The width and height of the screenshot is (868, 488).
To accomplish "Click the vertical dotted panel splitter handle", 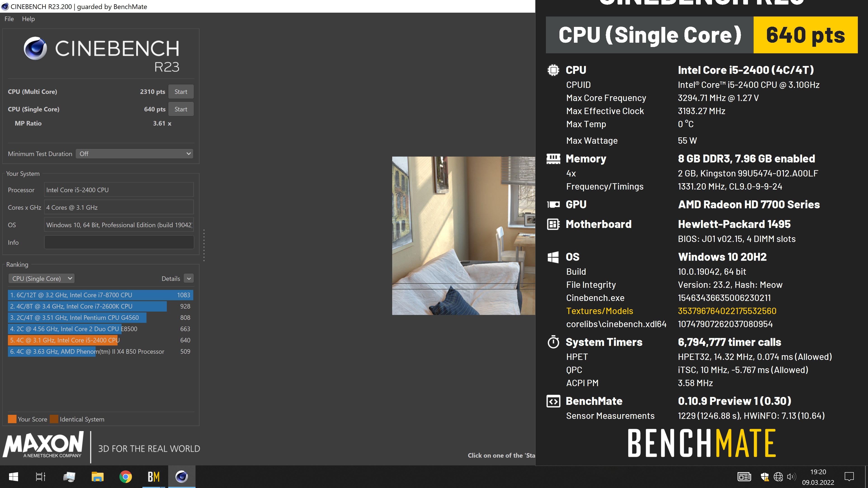I will pos(204,245).
